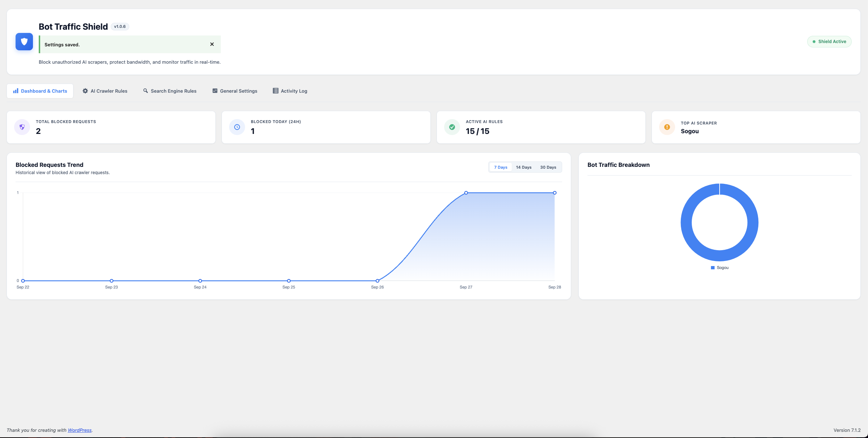Click the magnifier icon beside Search Engine Rules
Screen dimensions: 868x438
pos(146,91)
